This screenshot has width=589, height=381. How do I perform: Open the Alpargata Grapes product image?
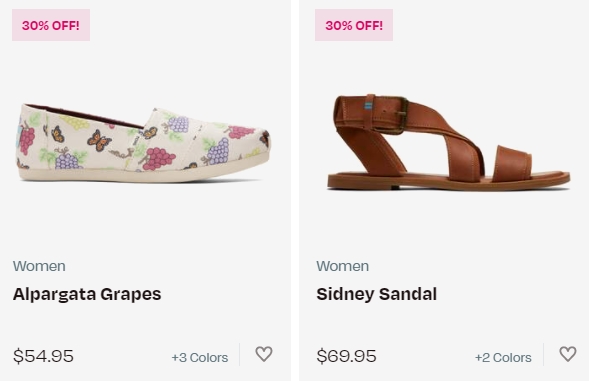(143, 143)
